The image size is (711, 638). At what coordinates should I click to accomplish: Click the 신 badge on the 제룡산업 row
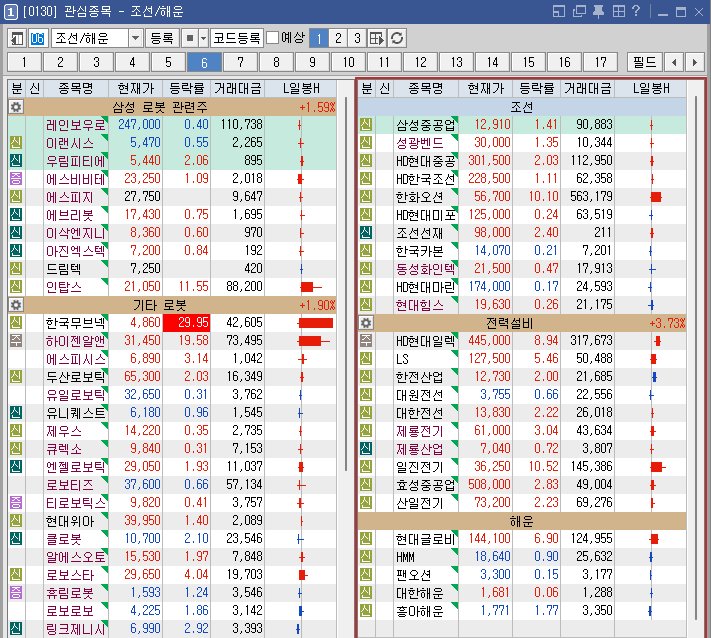366,448
